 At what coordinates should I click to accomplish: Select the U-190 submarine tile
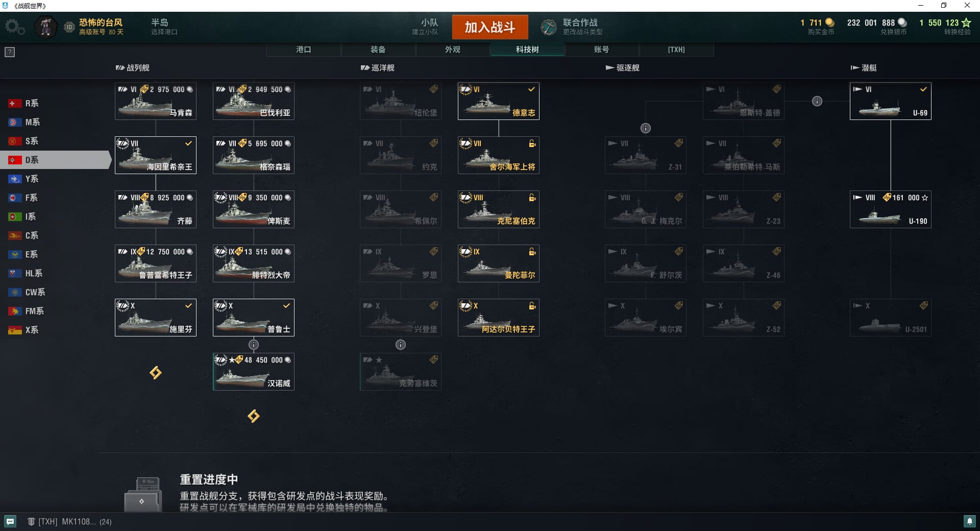(891, 209)
